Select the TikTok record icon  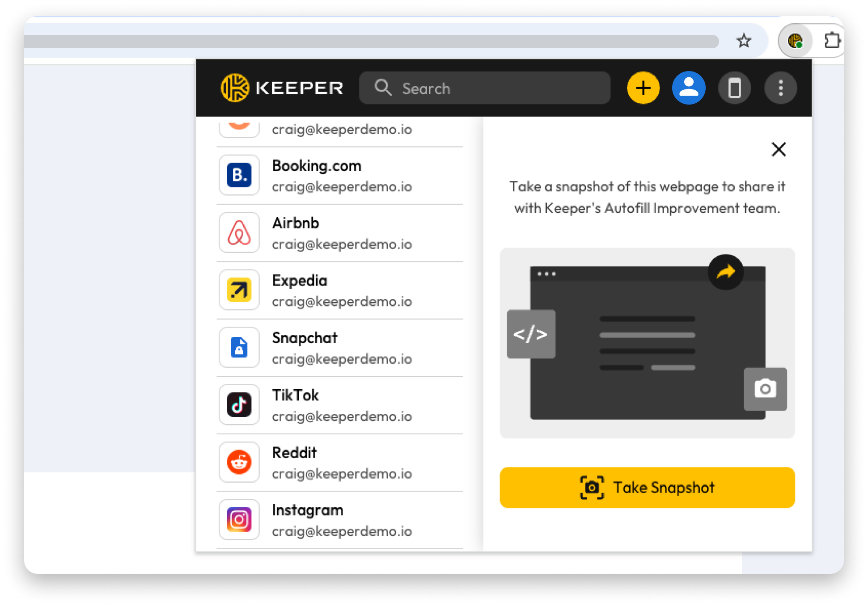tap(239, 405)
